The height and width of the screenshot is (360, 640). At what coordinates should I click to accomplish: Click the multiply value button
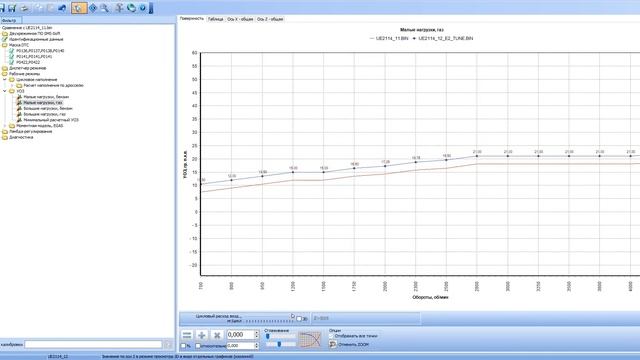[217, 335]
